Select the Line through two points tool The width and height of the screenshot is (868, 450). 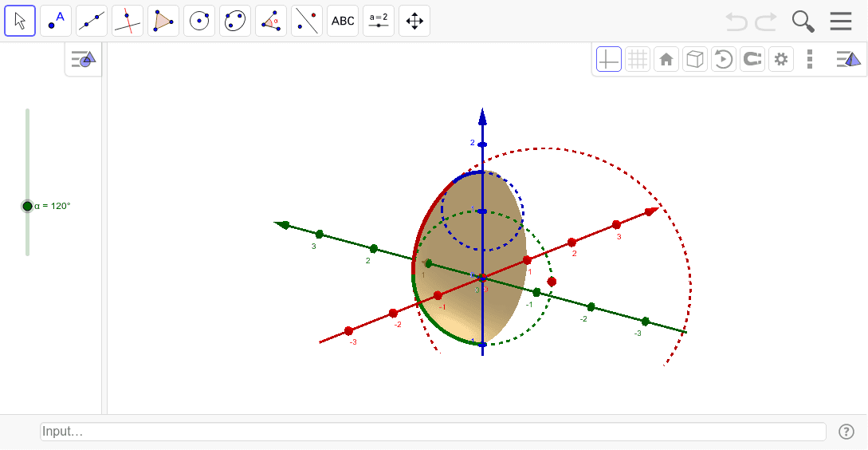[92, 21]
